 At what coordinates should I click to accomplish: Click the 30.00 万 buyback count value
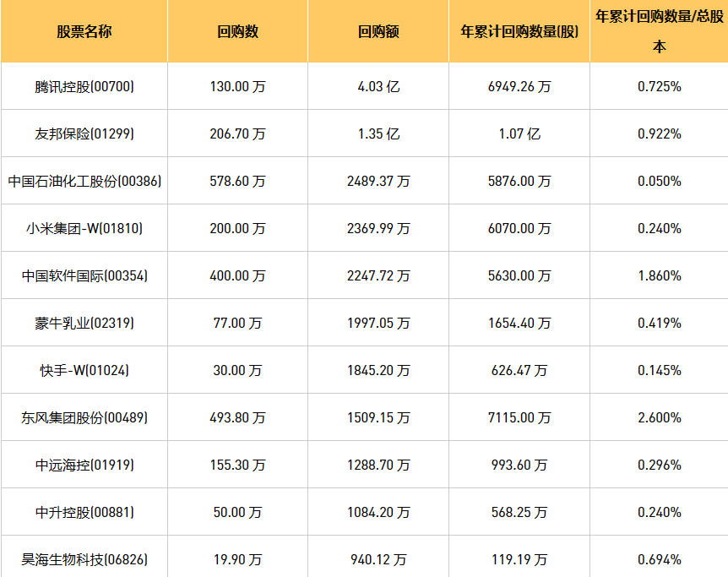pyautogui.click(x=237, y=371)
